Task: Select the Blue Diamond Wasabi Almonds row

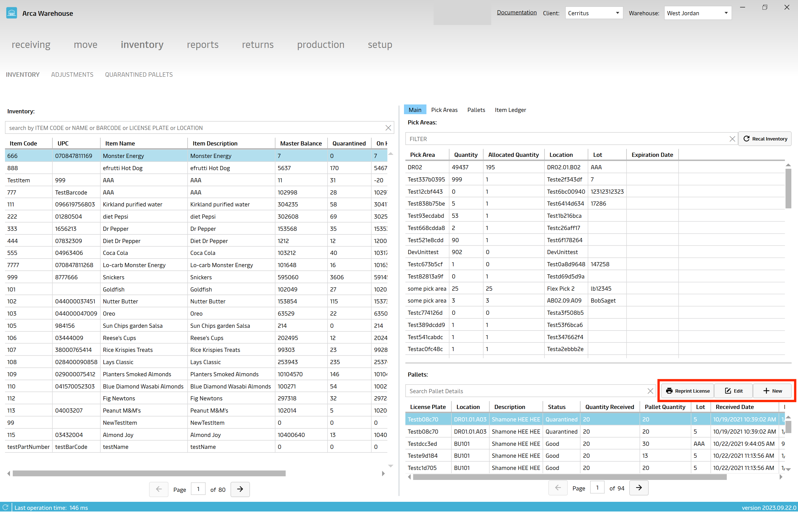Action: click(196, 386)
